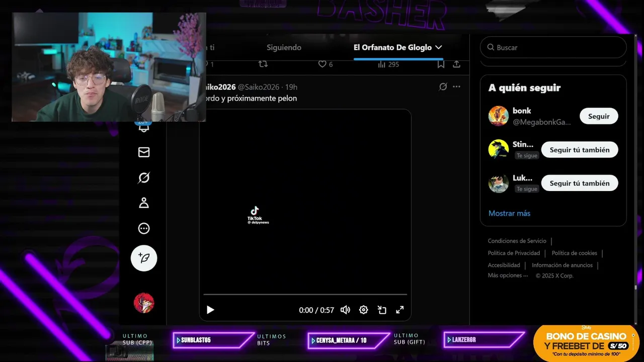The width and height of the screenshot is (644, 362).
Task: Click the @MegabonkGa... handle
Action: click(x=542, y=122)
